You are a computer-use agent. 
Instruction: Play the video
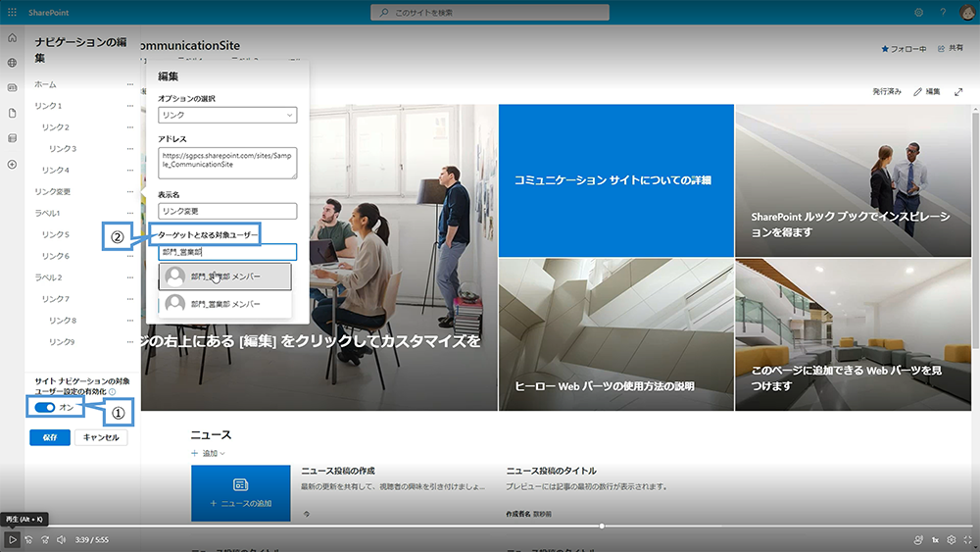[x=12, y=539]
